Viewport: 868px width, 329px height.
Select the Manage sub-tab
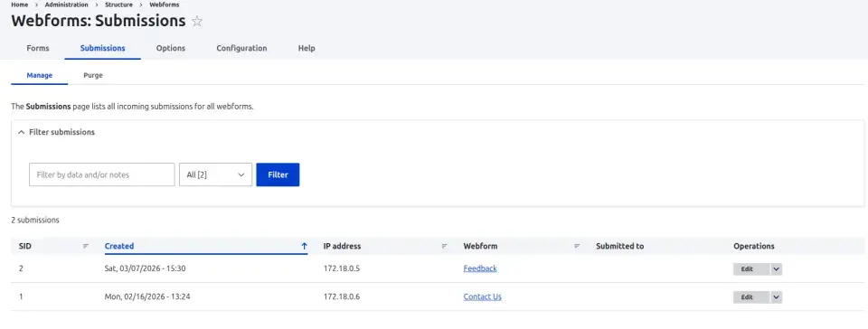pos(39,75)
